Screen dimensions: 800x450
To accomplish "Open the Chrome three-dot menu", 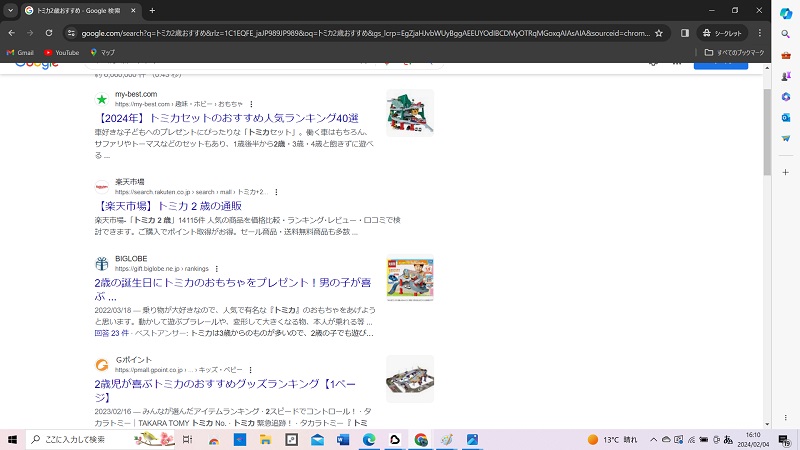I will (760, 33).
